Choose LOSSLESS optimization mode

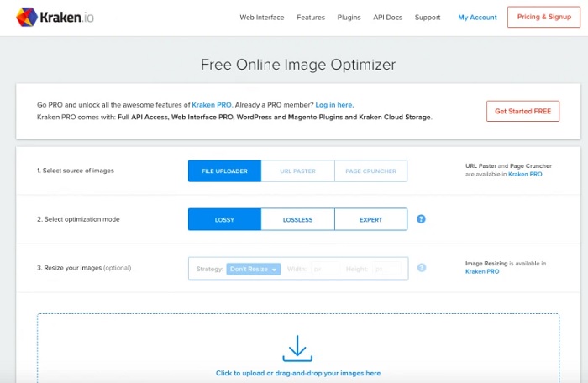pos(297,220)
